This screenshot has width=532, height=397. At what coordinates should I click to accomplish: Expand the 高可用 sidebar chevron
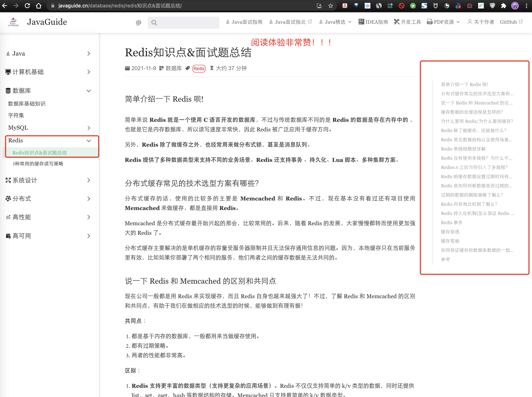[89, 236]
